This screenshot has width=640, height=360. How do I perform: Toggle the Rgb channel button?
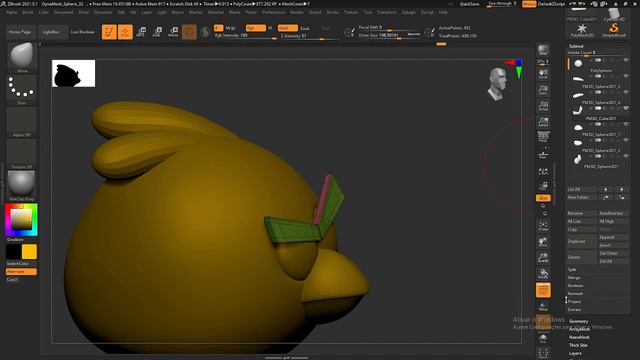pyautogui.click(x=256, y=28)
